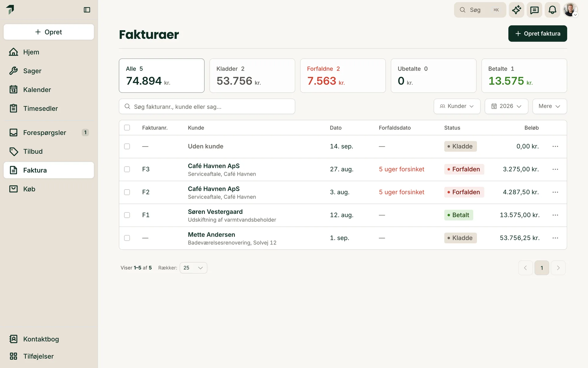588x368 pixels.
Task: Tick the checkbox for Uden kunde row
Action: [x=127, y=146]
